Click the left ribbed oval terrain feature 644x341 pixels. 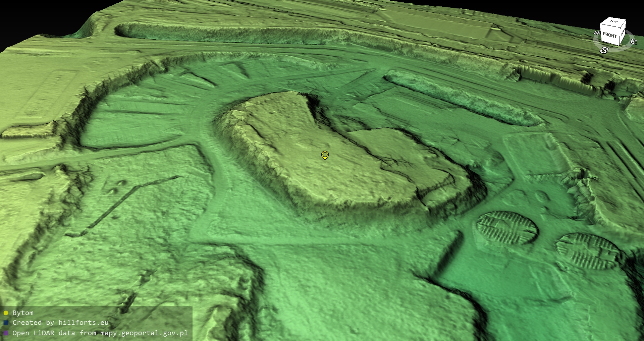point(506,228)
